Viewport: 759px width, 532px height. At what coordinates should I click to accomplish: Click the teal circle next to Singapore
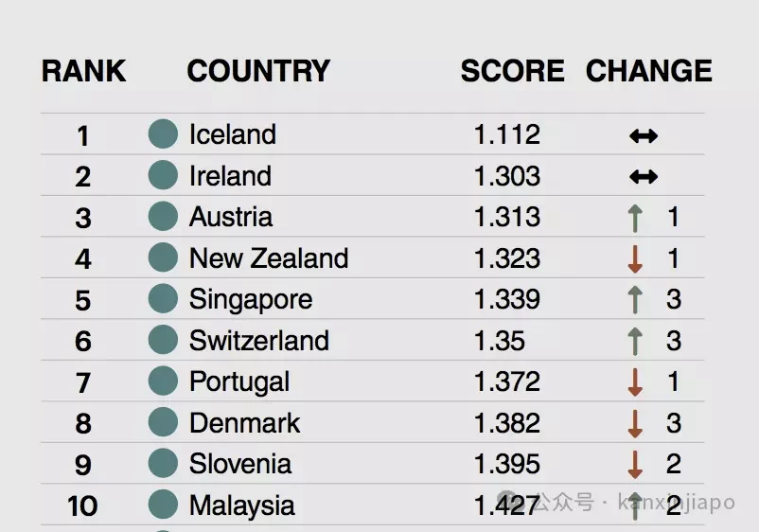163,299
